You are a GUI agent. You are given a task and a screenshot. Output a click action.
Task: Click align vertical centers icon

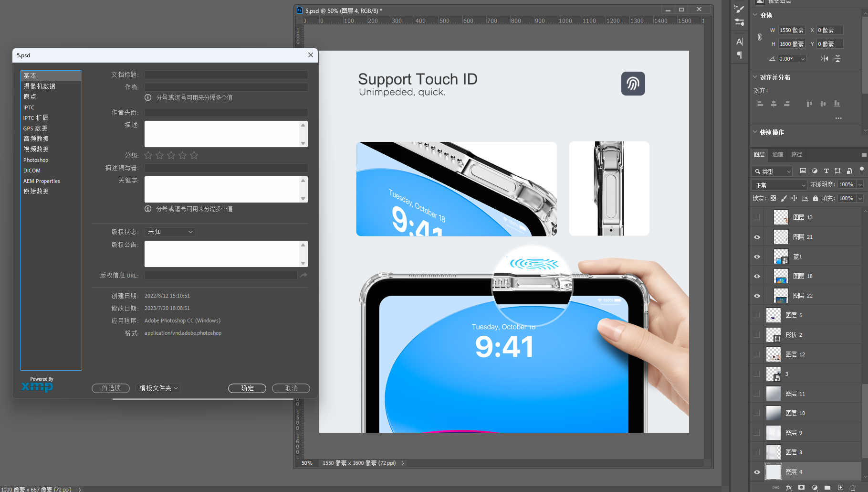click(823, 104)
